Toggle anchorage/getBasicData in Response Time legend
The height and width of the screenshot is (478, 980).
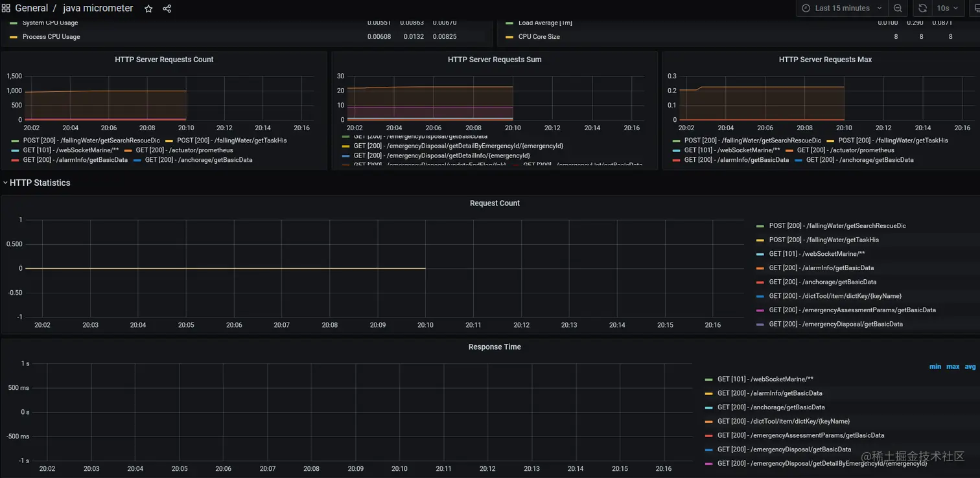coord(771,407)
